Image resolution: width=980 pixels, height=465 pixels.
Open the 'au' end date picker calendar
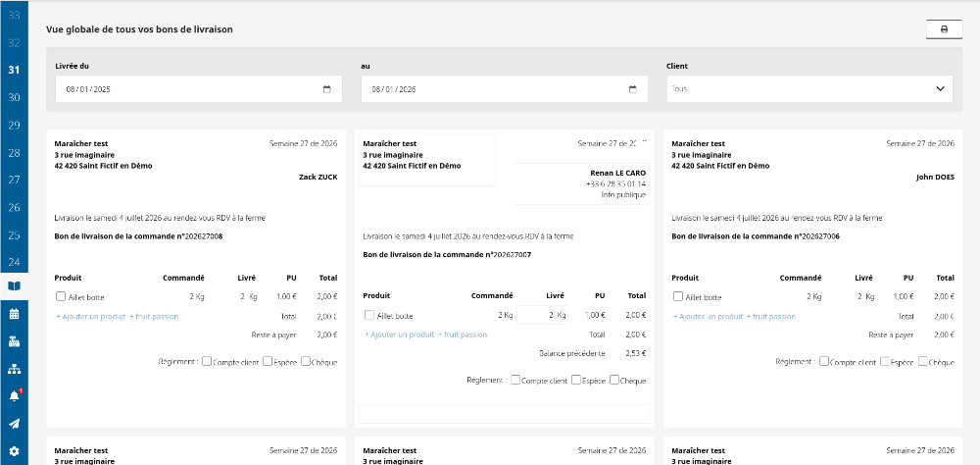[632, 89]
